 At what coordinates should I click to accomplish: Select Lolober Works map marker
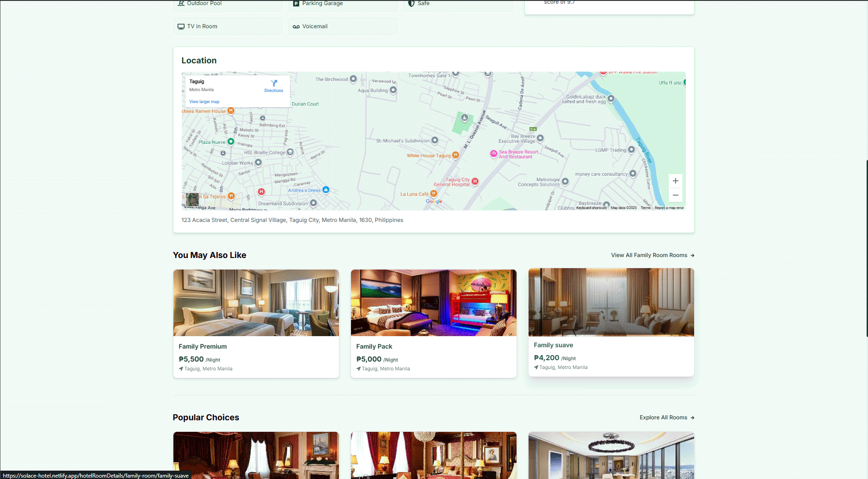tap(259, 162)
